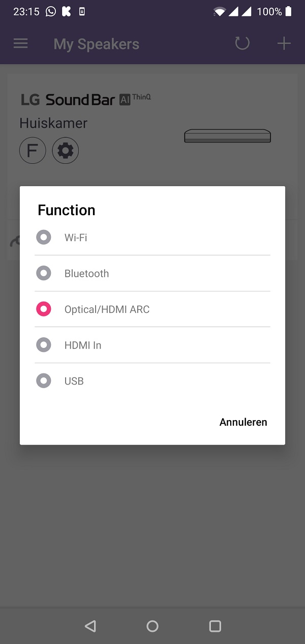Screen dimensions: 305x644
Task: Select the Wi-Fi radio button
Action: tap(44, 237)
